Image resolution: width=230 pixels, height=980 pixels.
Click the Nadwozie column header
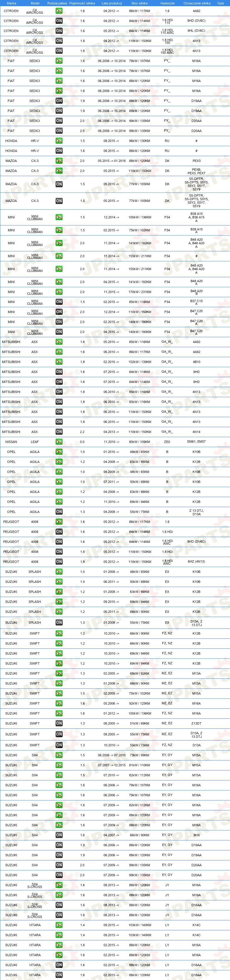click(167, 3)
